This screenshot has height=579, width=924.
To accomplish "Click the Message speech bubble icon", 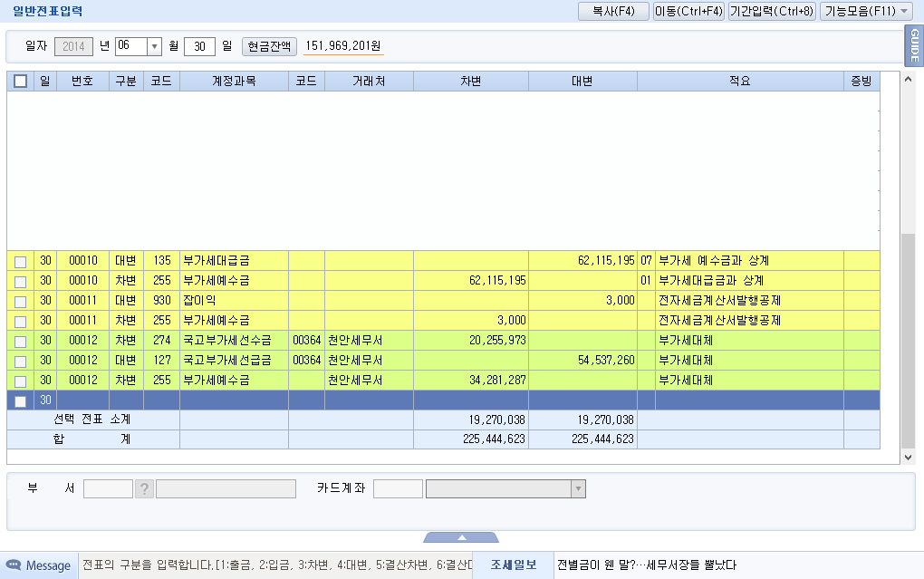I will tap(14, 565).
